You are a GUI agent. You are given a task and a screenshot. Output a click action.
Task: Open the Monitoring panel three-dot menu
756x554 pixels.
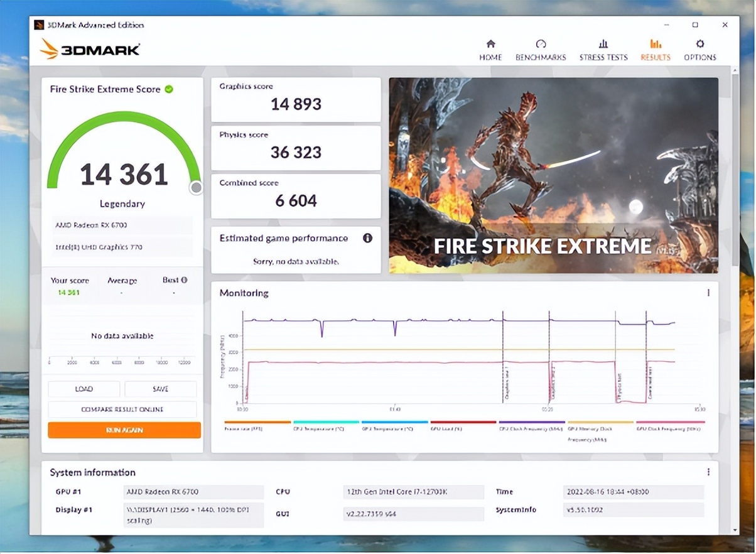tap(708, 293)
